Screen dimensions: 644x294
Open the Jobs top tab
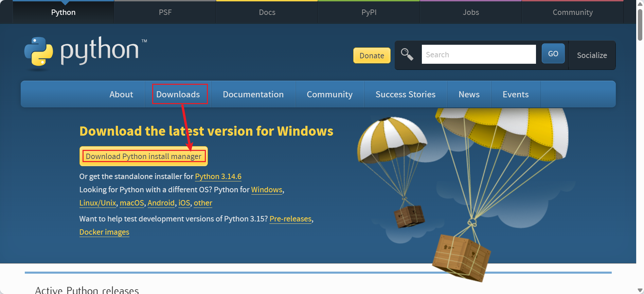tap(471, 12)
